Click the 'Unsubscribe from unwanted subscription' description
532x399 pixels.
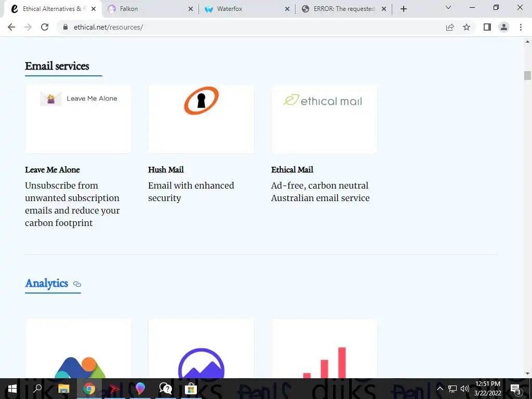click(72, 204)
